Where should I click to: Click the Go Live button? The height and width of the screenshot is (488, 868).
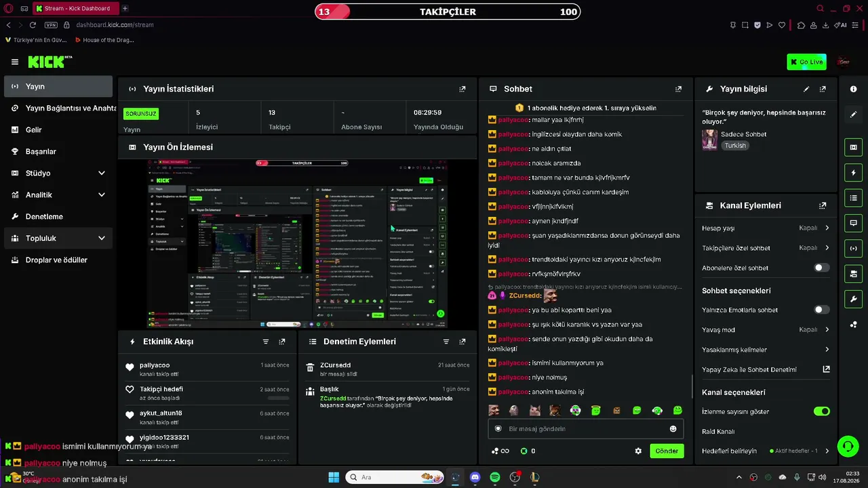(x=806, y=62)
